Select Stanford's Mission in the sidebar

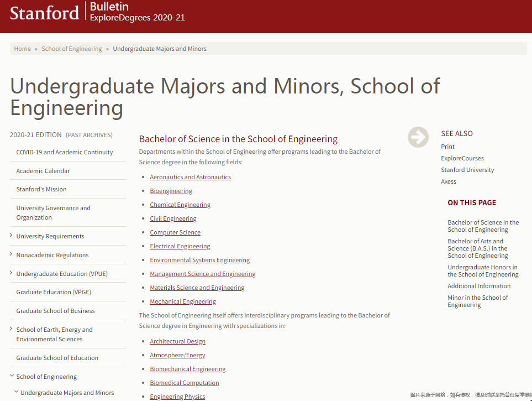(41, 189)
